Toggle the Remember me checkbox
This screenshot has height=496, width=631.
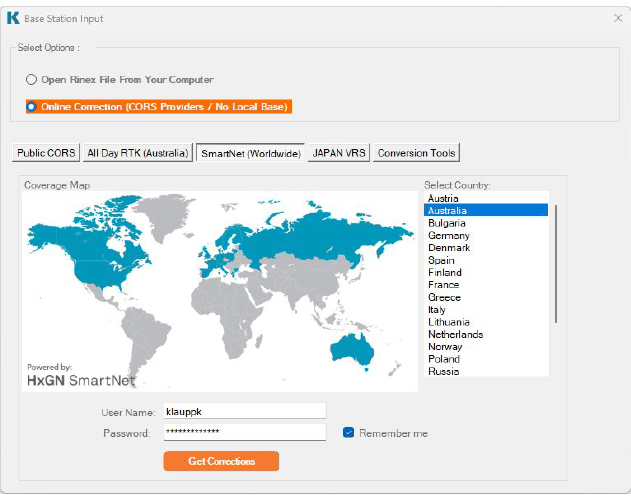[x=348, y=433]
